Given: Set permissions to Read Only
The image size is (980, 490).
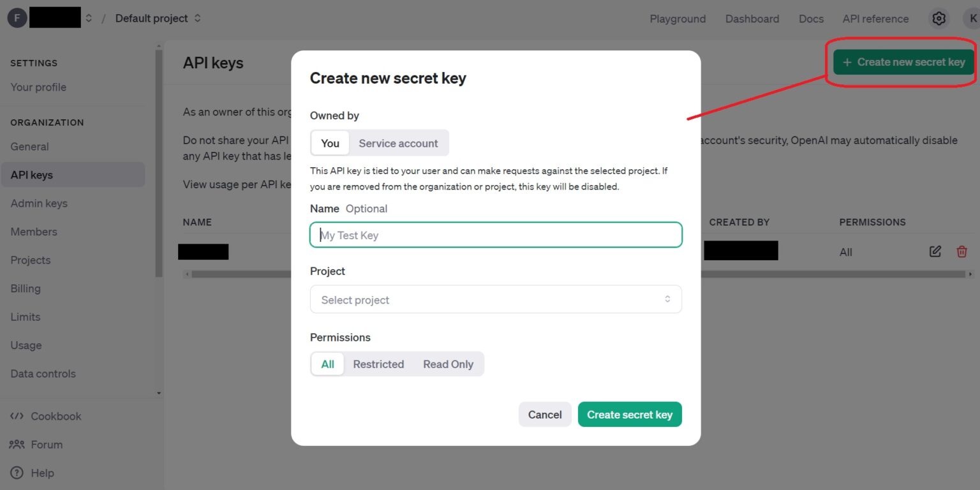Looking at the screenshot, I should coord(448,364).
